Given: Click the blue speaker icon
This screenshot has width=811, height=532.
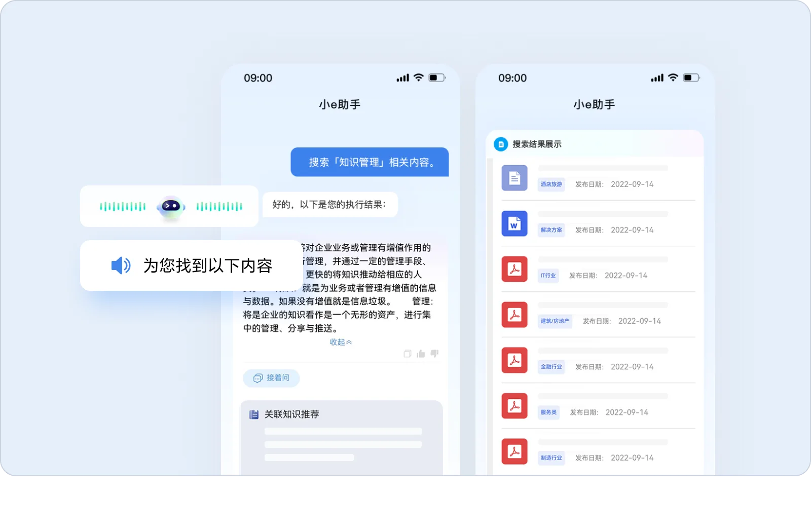Looking at the screenshot, I should coord(121,265).
